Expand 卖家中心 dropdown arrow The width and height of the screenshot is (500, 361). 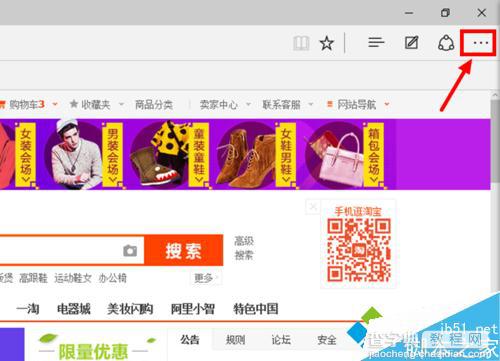point(248,104)
